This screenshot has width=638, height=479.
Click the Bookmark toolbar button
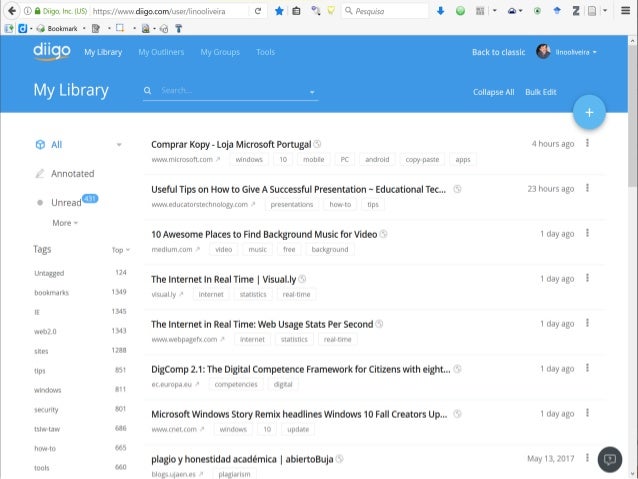[x=57, y=28]
